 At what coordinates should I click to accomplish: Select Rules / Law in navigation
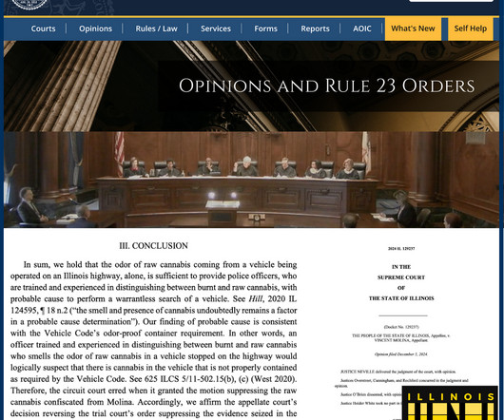(156, 29)
